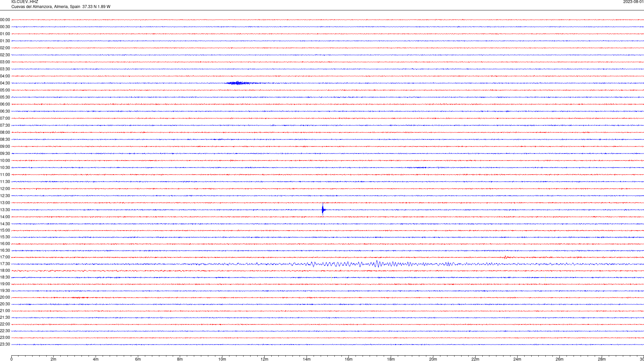Click the 01:00 time label
644x362 pixels.
pyautogui.click(x=5, y=34)
